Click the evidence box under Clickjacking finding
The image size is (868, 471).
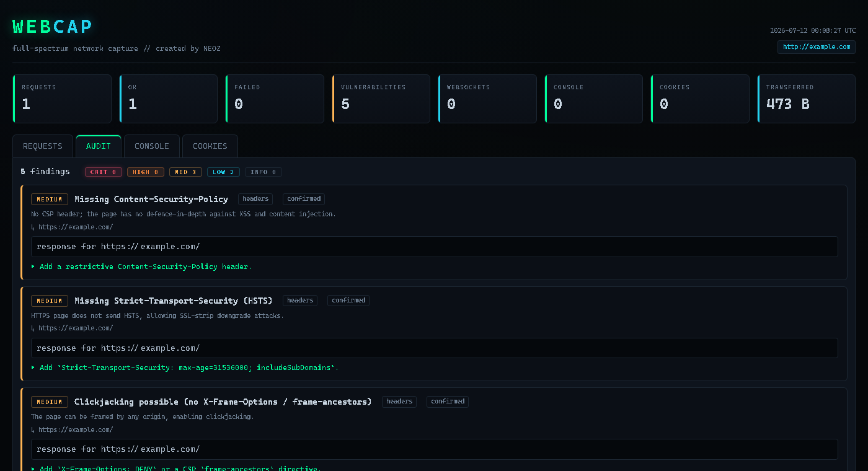[435, 449]
